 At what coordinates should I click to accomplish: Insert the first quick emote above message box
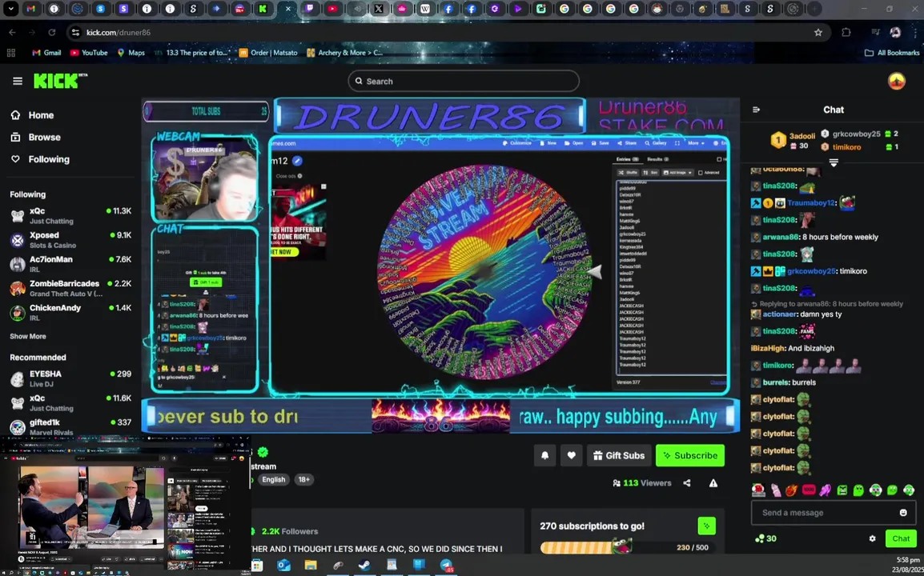(x=758, y=490)
